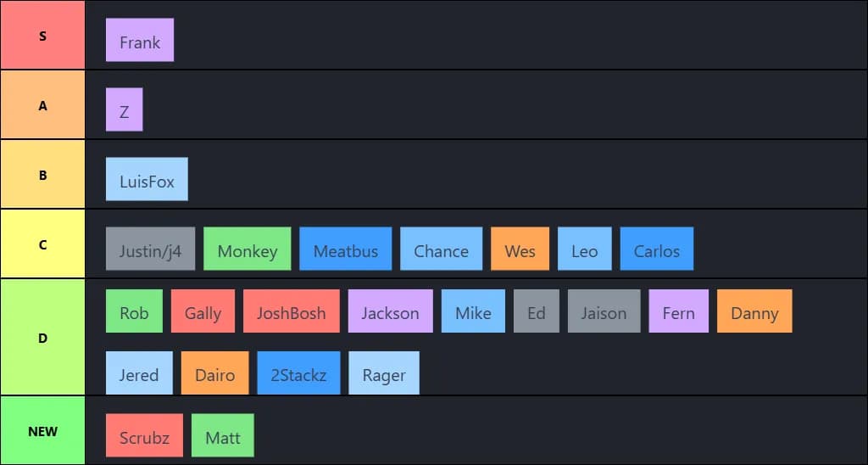Select the Carlos tile in C tier
This screenshot has height=465, width=868.
(657, 249)
